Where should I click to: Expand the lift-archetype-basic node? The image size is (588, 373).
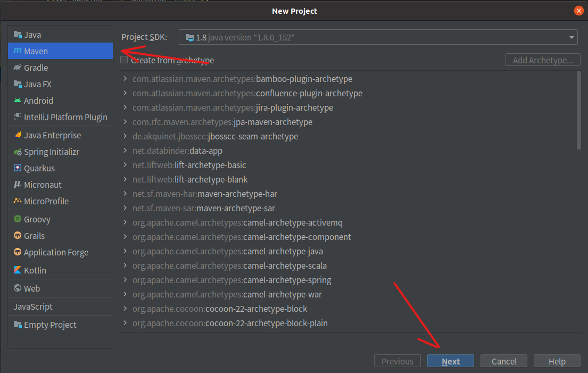pos(125,165)
